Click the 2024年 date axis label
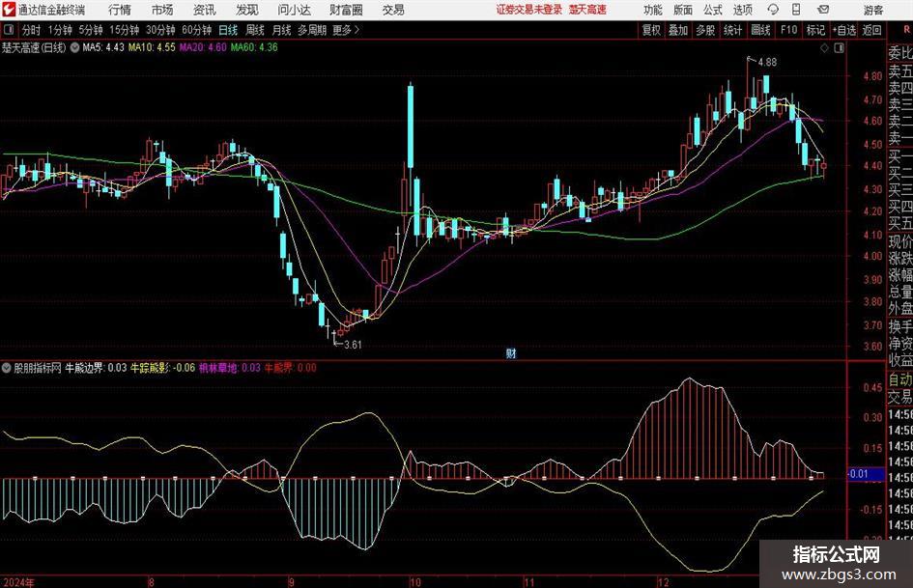Viewport: 913px width, 588px height. (18, 582)
